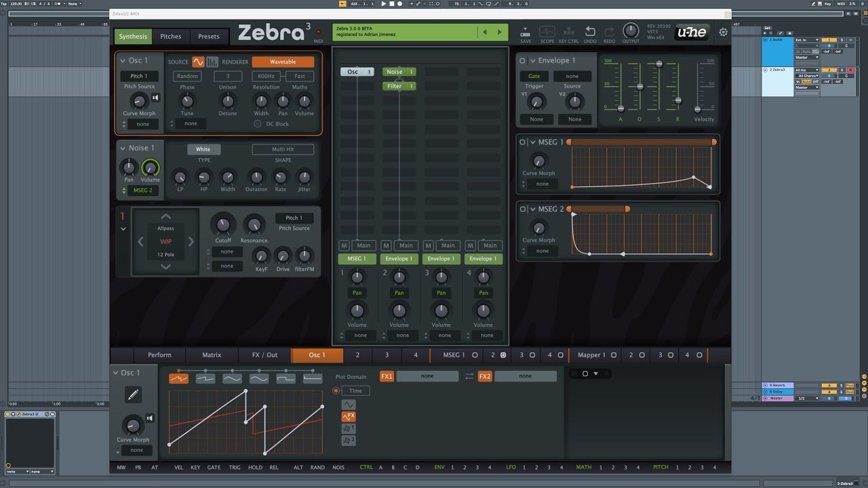The width and height of the screenshot is (868, 488).
Task: Select the plain sine plot view icon
Action: [349, 405]
